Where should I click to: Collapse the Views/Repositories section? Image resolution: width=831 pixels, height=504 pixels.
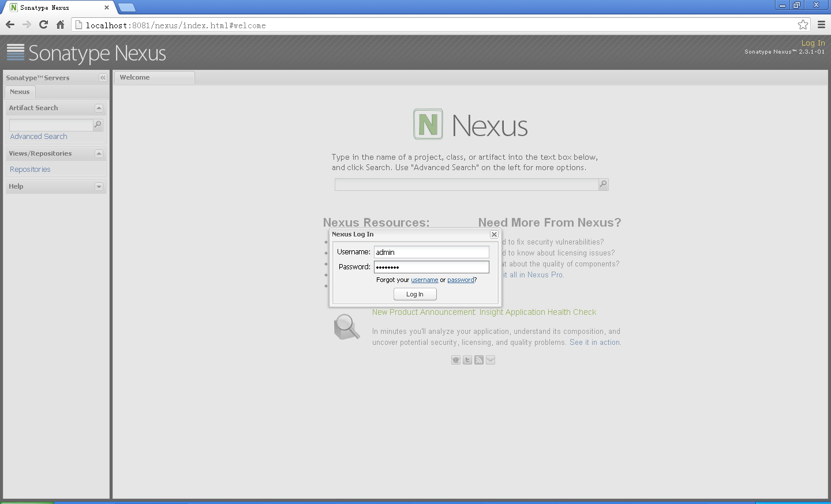point(99,153)
